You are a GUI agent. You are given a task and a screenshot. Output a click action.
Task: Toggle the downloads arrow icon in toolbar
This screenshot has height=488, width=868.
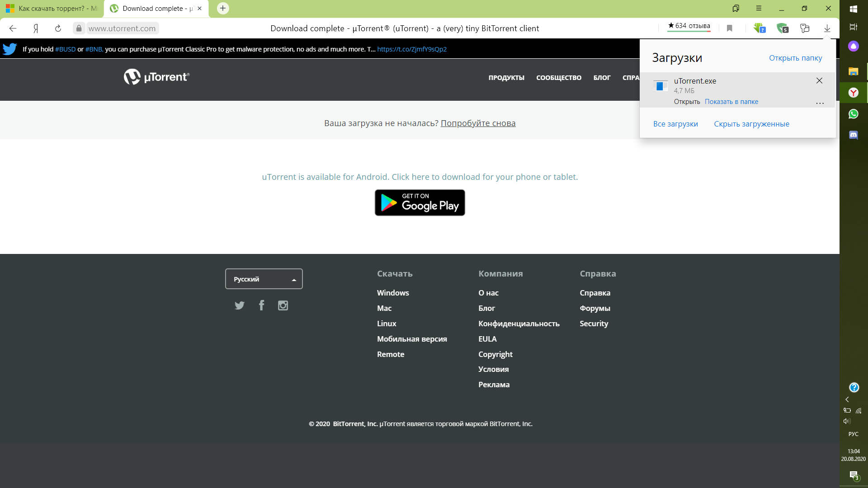827,28
